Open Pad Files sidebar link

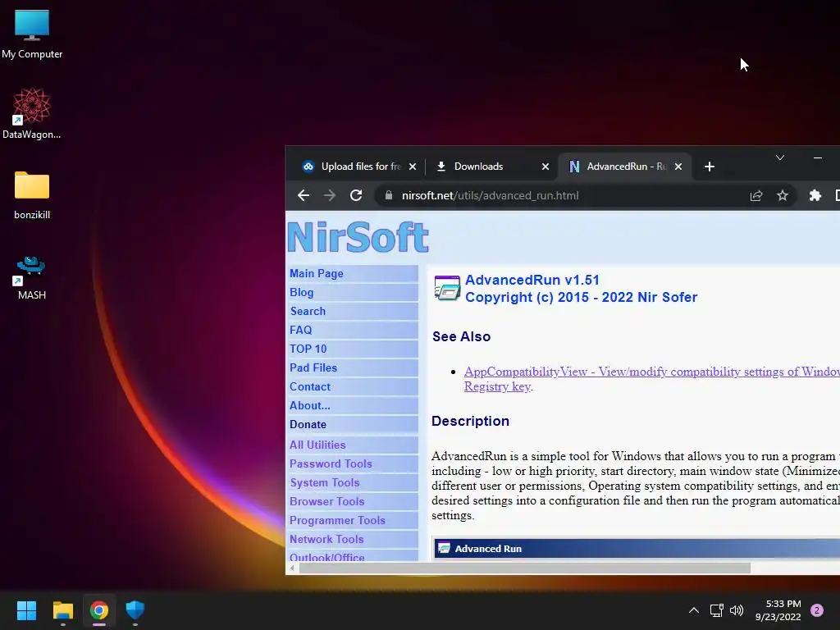click(x=313, y=368)
